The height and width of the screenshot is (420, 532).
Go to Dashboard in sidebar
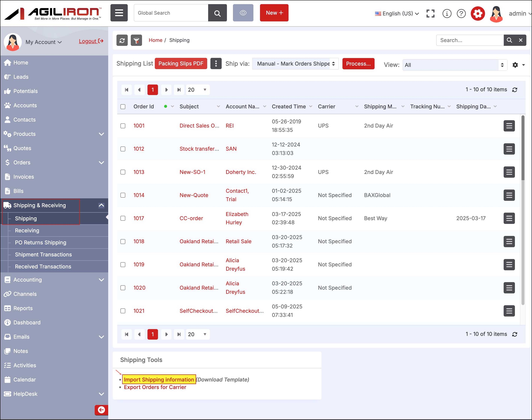pyautogui.click(x=27, y=323)
